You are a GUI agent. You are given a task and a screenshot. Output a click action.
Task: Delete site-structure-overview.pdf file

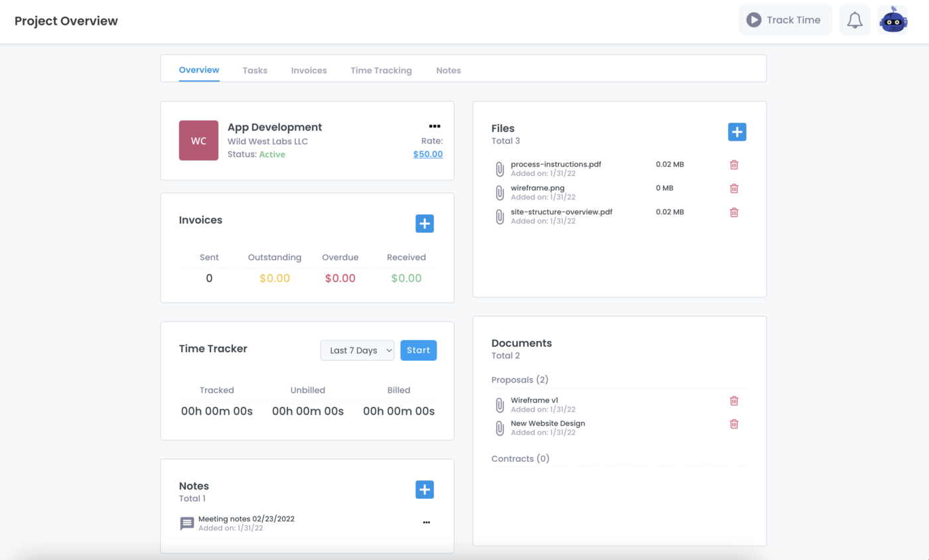click(734, 212)
